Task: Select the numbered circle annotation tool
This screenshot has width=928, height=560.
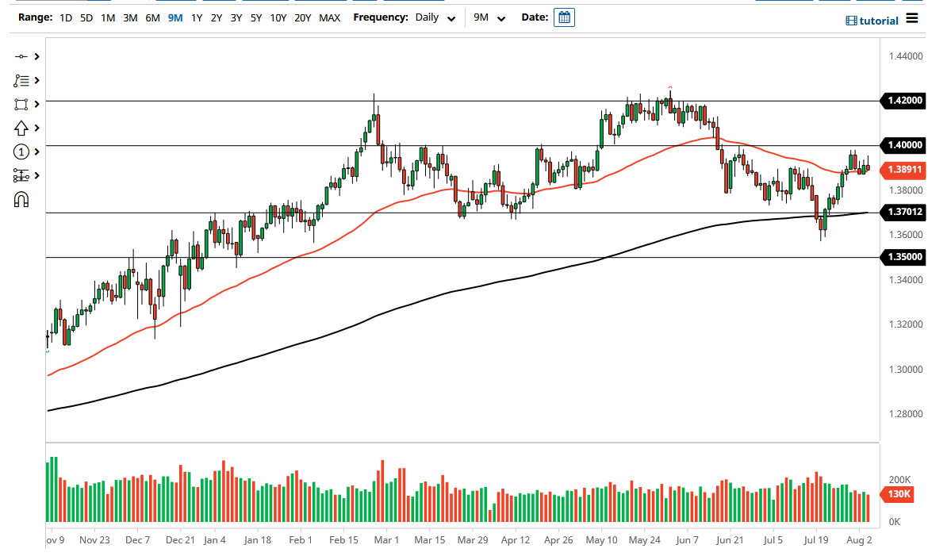Action: pos(21,152)
